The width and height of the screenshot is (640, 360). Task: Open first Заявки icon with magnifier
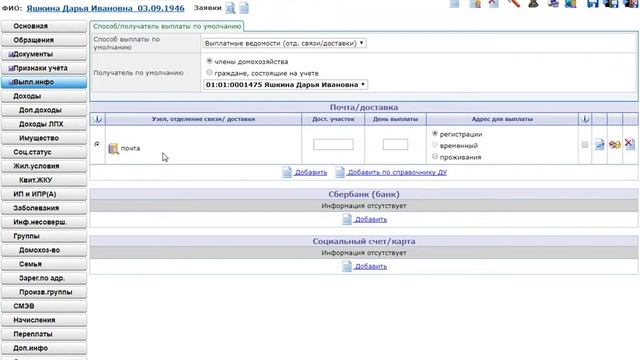click(230, 8)
